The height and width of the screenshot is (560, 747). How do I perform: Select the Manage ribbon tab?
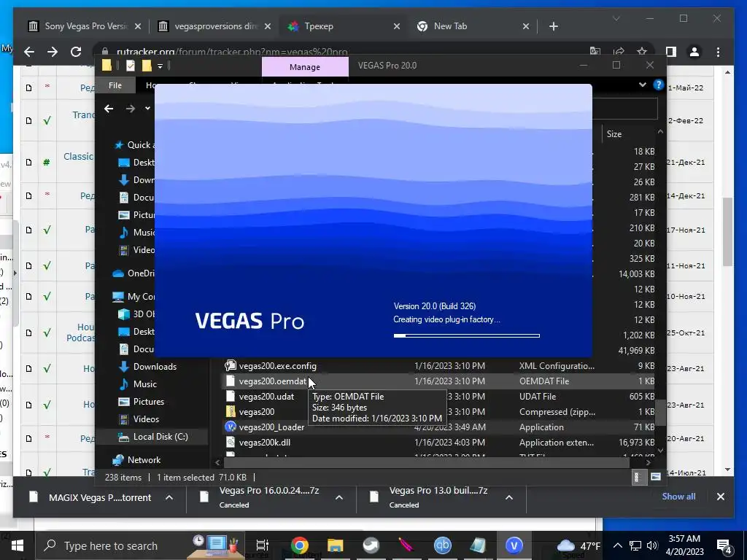305,67
